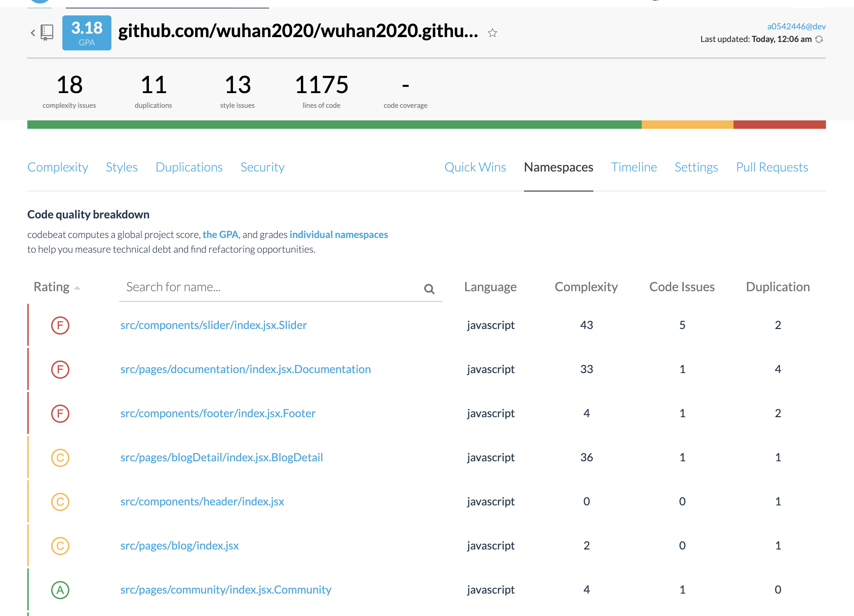Click red segment of quality bar
This screenshot has height=616, width=854.
779,125
